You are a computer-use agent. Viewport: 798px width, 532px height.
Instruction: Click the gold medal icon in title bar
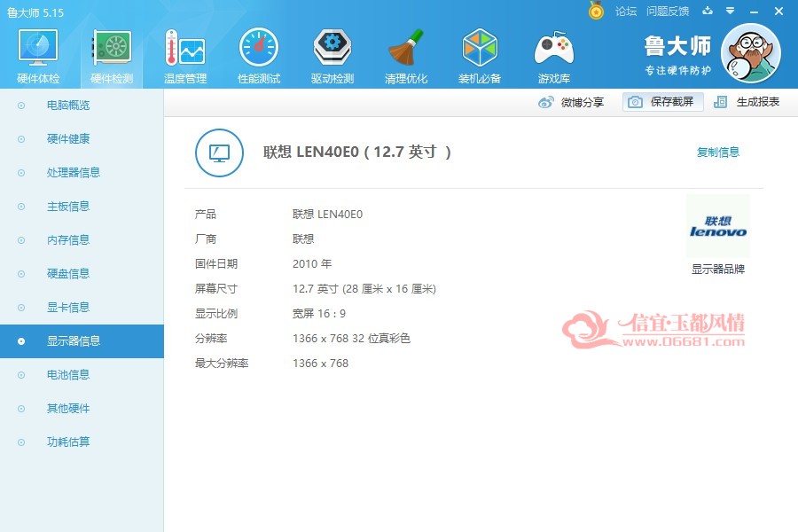596,11
